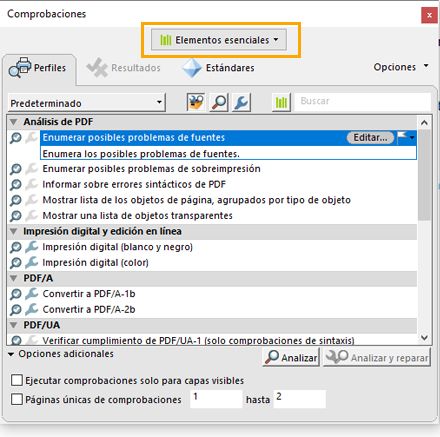Click the Buscar search field
Viewport: 440px width, 437px height.
click(363, 101)
